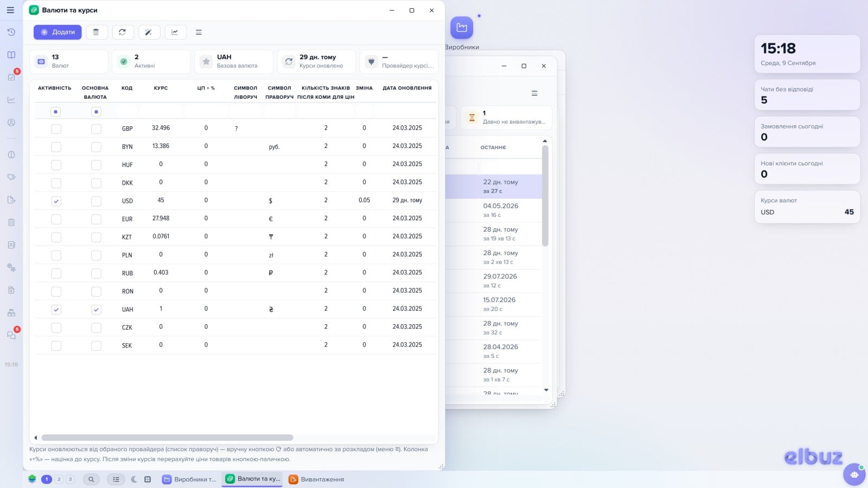Open the chart icon in the currency toolbar
This screenshot has width=868, height=488.
pos(175,32)
